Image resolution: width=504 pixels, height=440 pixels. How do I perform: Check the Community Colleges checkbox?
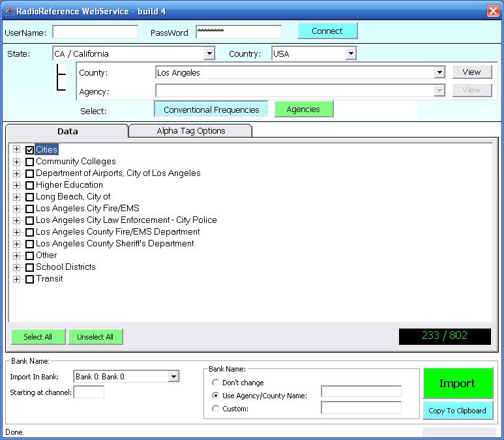tap(29, 162)
